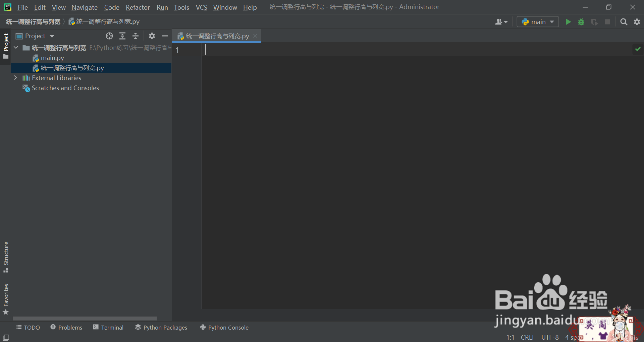Open the Terminal tool window

click(x=108, y=327)
